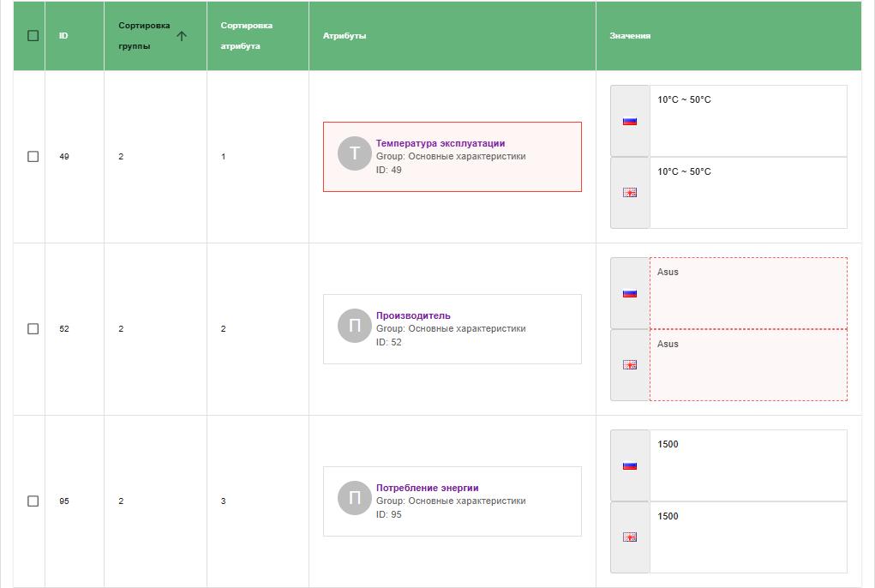Viewport: 875px width, 588px height.
Task: Click Russian flag icon for Температура эксплуатации value
Action: click(x=630, y=121)
